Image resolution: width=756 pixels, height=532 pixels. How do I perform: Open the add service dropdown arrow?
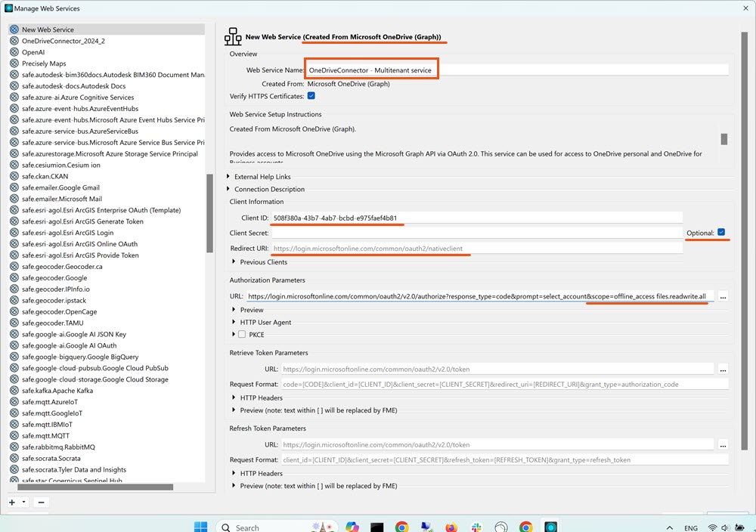click(23, 502)
